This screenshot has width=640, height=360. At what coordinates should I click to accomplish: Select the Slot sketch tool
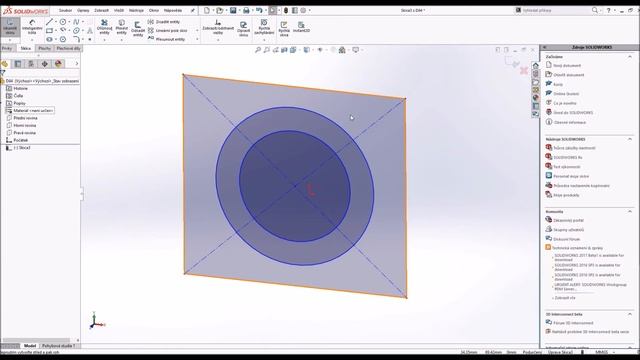tap(49, 39)
